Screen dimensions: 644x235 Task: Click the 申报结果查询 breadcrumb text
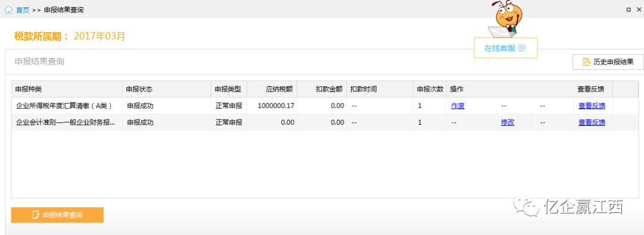click(x=64, y=10)
